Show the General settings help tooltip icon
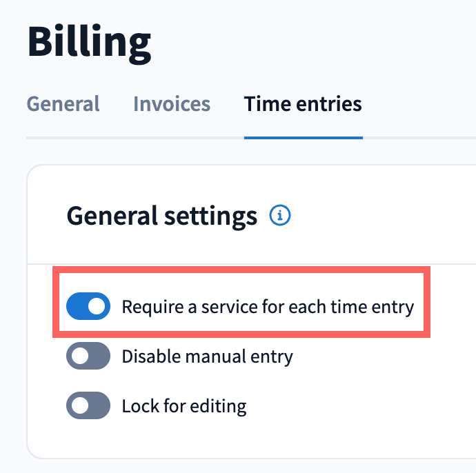Viewport: 476px width, 473px height. [280, 216]
